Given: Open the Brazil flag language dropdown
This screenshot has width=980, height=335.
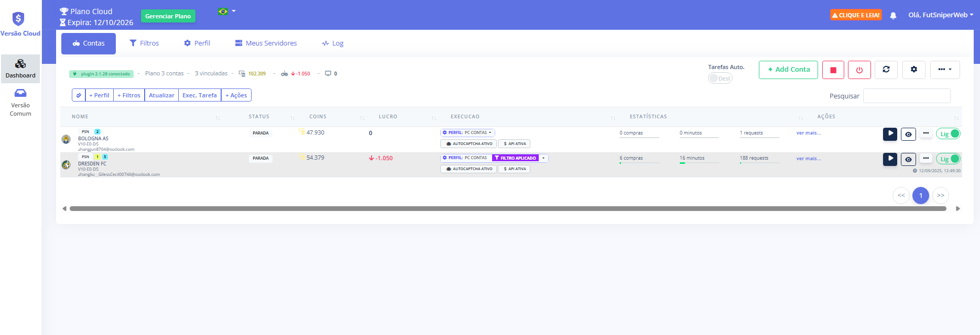Looking at the screenshot, I should pyautogui.click(x=226, y=12).
